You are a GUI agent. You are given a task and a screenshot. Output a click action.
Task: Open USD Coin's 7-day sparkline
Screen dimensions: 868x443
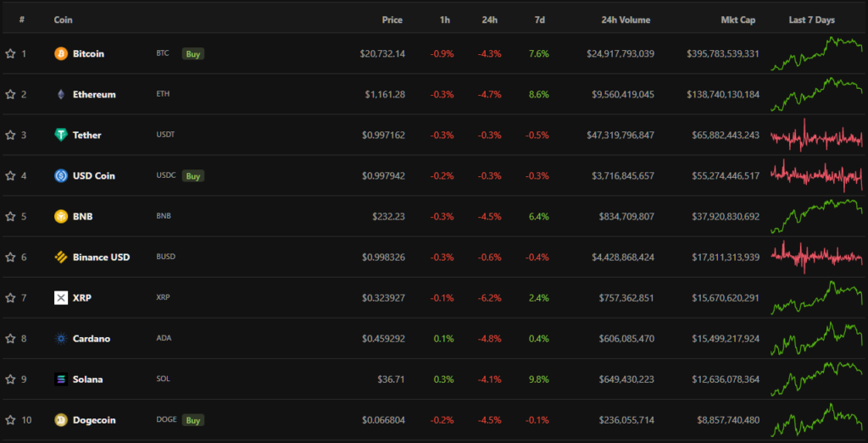click(x=816, y=176)
